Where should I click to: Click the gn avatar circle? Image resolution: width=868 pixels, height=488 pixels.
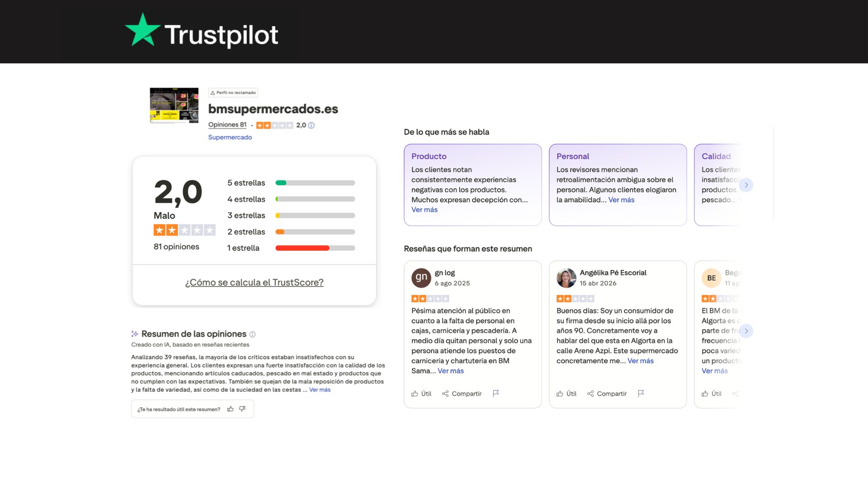[x=421, y=278]
